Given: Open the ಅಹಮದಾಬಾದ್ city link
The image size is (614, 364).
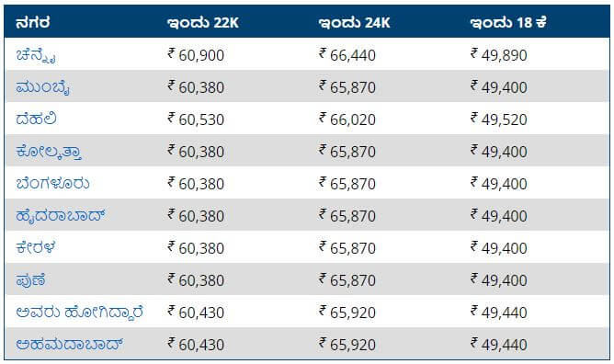Looking at the screenshot, I should pos(70,345).
